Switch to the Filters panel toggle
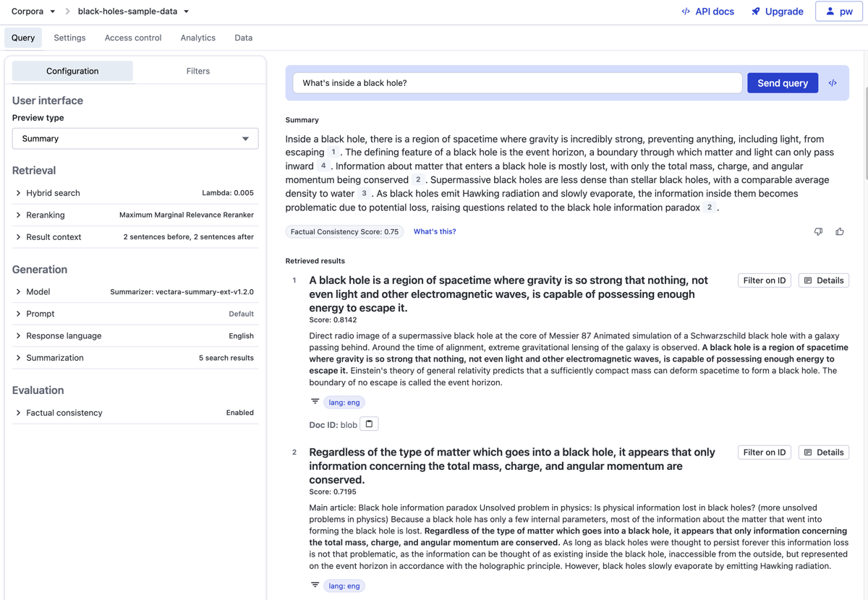 point(197,71)
